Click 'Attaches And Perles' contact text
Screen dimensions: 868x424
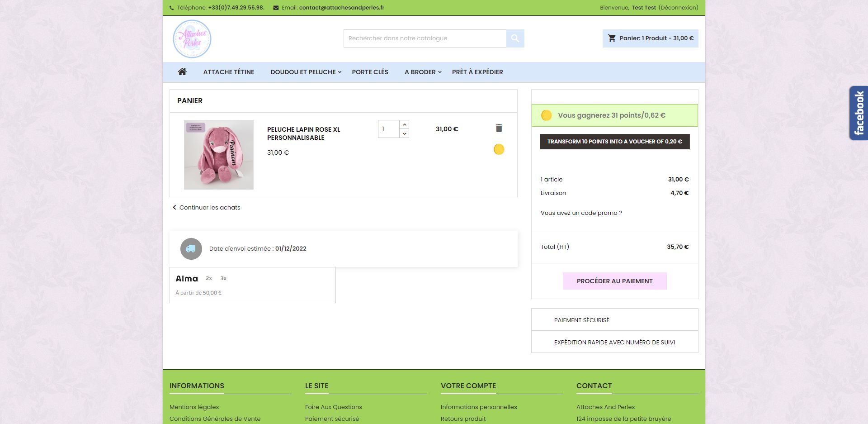(x=606, y=407)
